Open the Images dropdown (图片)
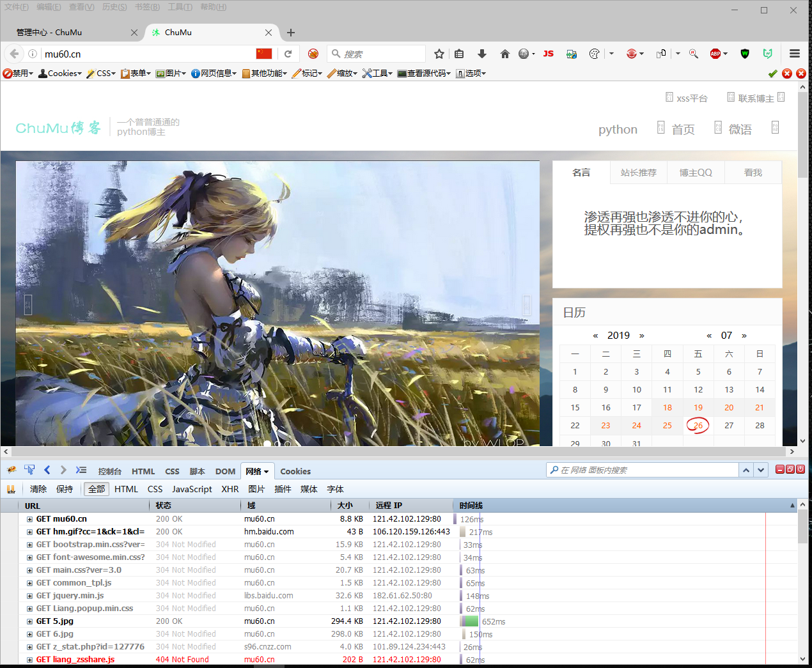The image size is (812, 668). point(171,74)
